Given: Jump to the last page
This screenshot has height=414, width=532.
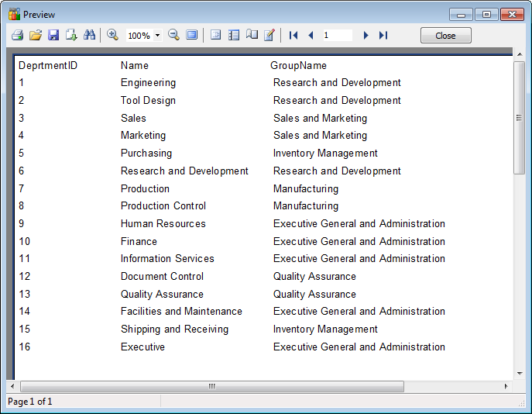Looking at the screenshot, I should tap(383, 36).
